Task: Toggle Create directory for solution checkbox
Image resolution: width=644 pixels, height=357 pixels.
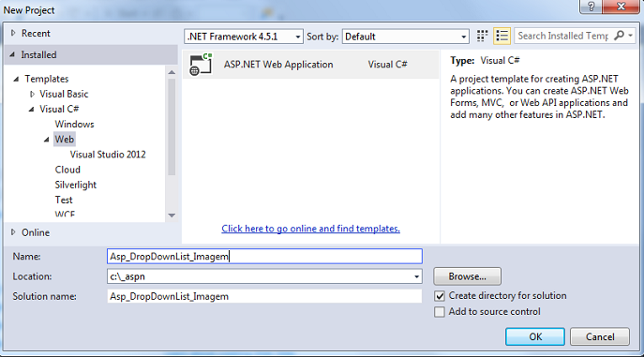Action: coord(440,296)
